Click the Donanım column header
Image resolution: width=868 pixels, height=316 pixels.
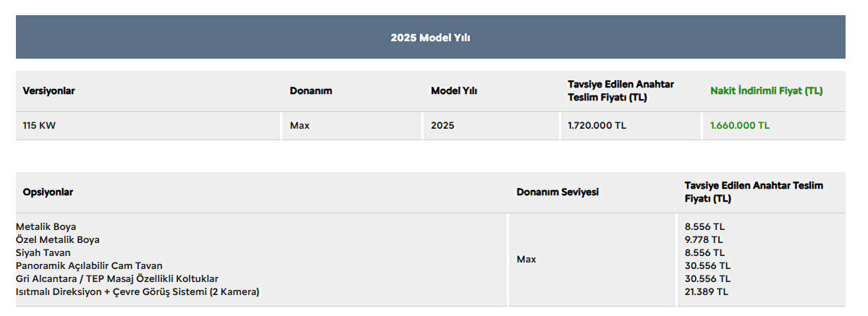coord(311,91)
